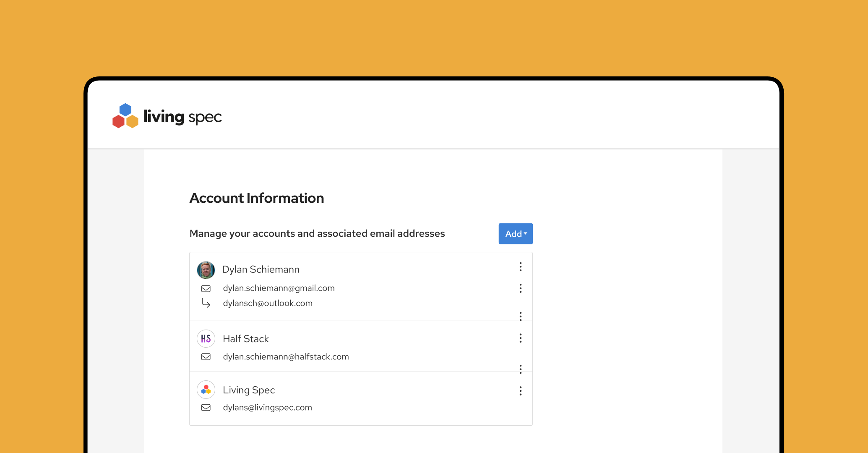The image size is (868, 453).
Task: Click the dylan.schiemann@halfstack.com email address
Action: point(286,356)
